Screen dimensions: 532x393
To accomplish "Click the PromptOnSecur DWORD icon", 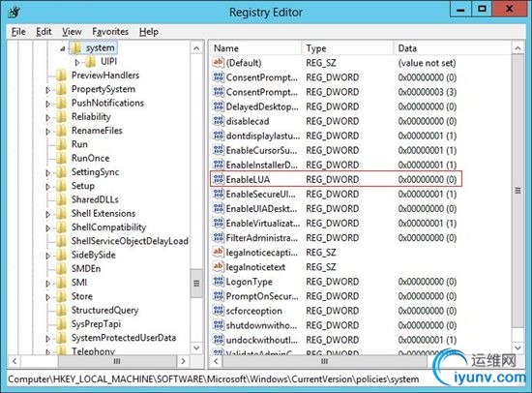I will 218,296.
